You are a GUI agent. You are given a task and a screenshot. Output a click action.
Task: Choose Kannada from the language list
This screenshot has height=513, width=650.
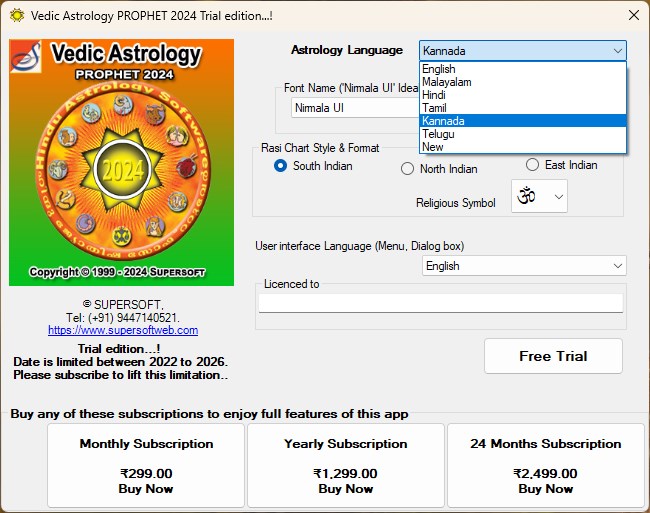click(x=523, y=121)
